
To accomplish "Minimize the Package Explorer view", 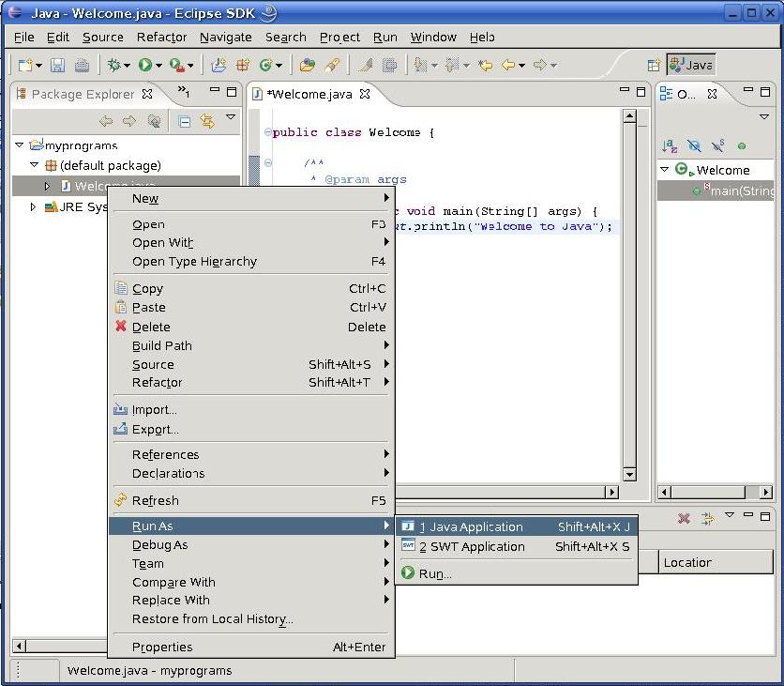I will [215, 90].
